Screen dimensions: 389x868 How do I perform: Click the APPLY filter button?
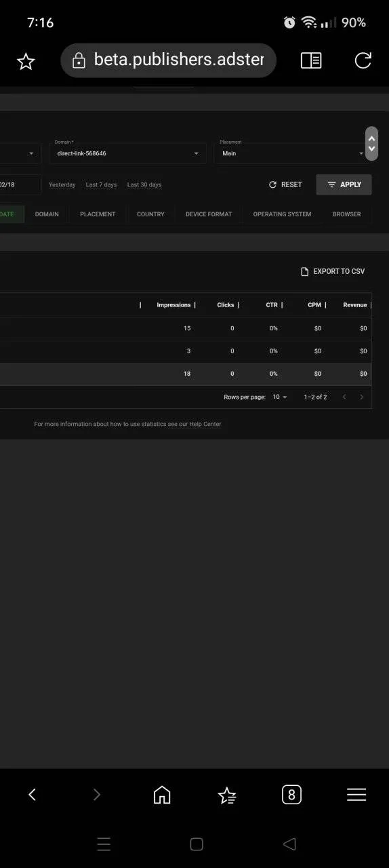point(344,184)
